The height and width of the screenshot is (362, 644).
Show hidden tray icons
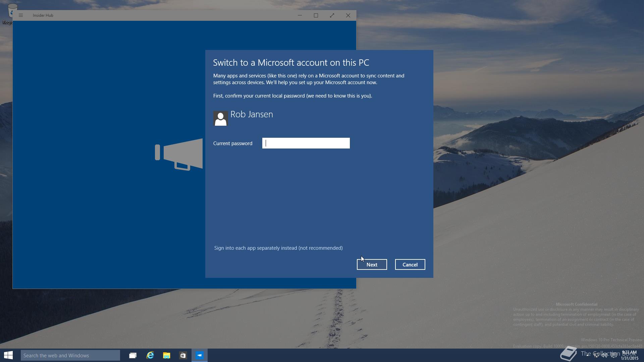[x=588, y=355]
